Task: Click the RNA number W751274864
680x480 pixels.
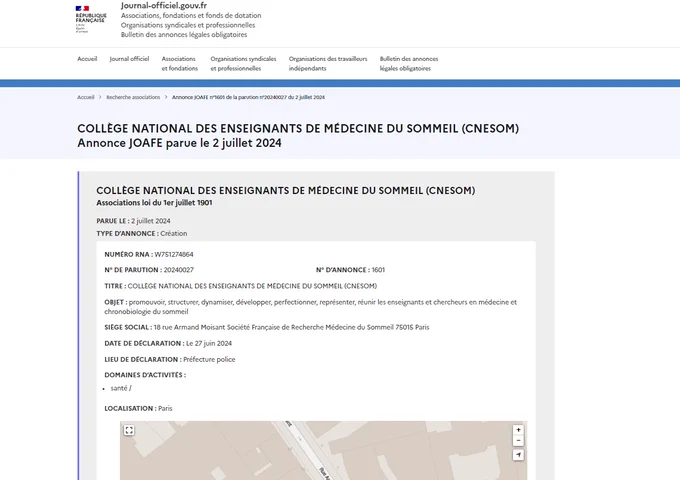Action: (x=174, y=255)
